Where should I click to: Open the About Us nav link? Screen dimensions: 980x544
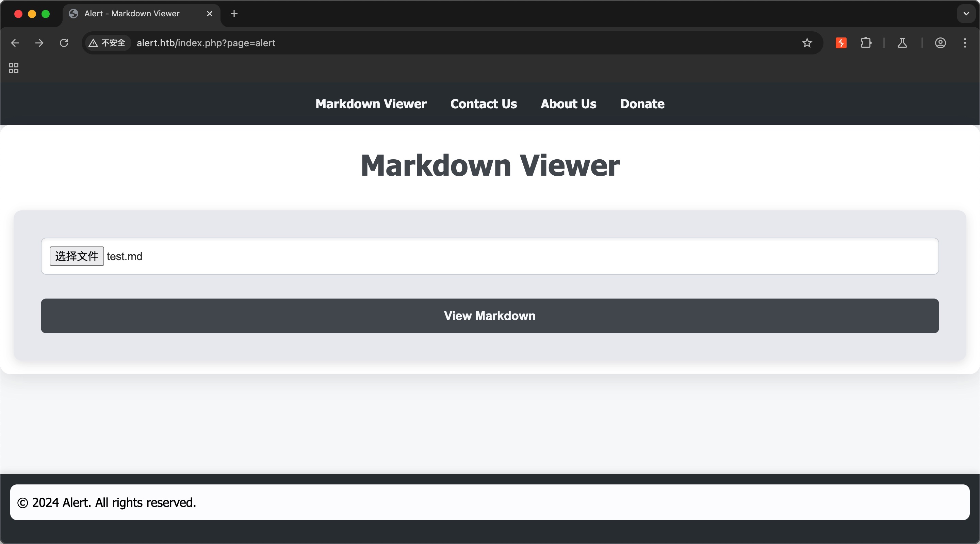568,104
